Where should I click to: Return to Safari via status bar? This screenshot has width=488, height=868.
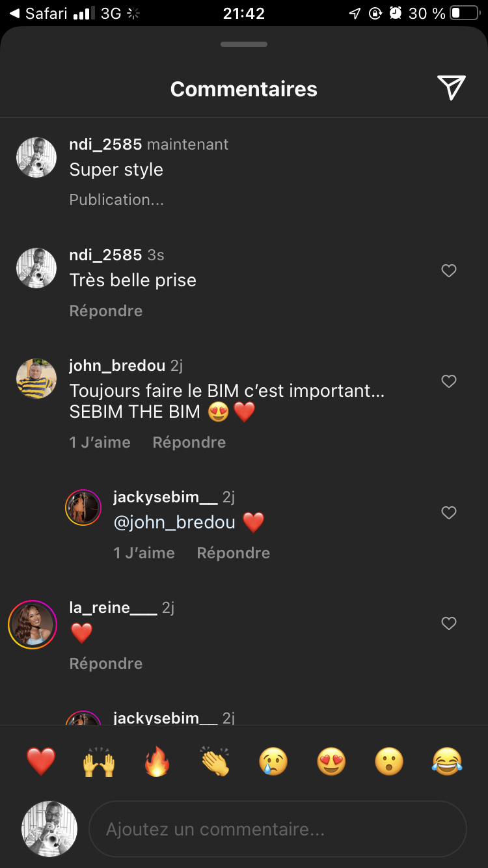(x=39, y=13)
